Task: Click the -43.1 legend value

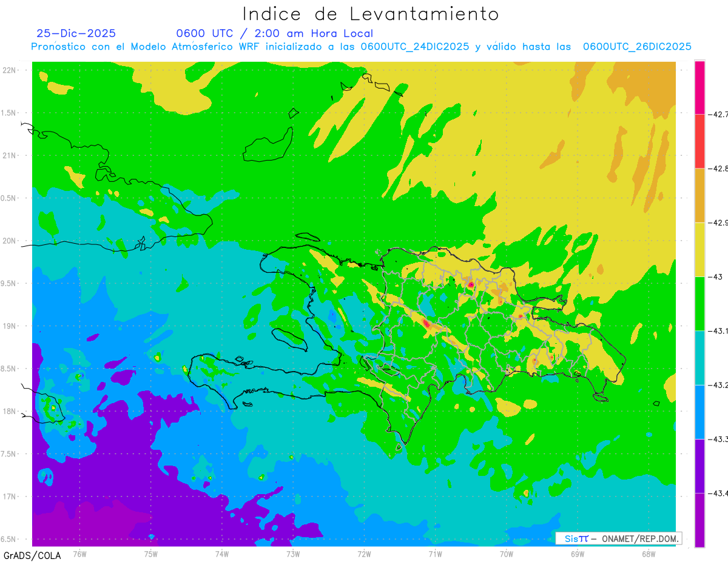Action: pos(718,330)
